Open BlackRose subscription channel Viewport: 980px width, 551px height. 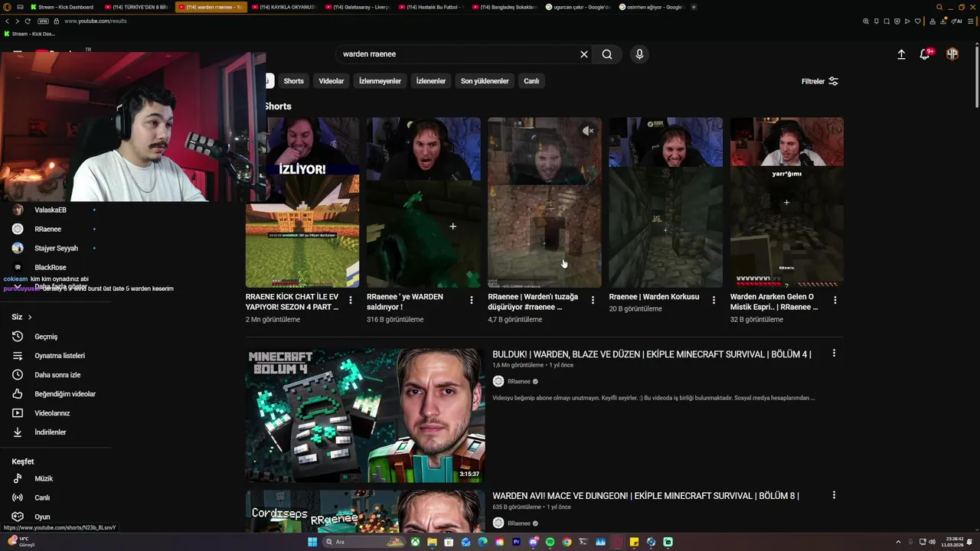51,267
